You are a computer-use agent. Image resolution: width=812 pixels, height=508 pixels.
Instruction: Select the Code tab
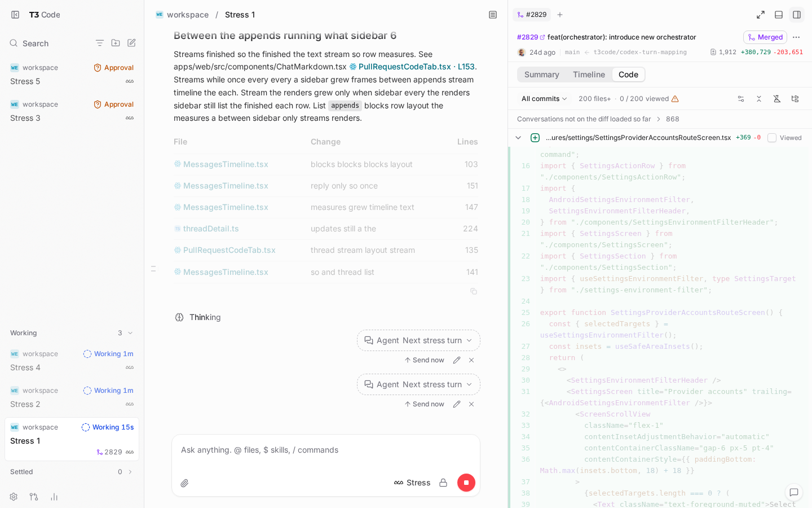(628, 75)
